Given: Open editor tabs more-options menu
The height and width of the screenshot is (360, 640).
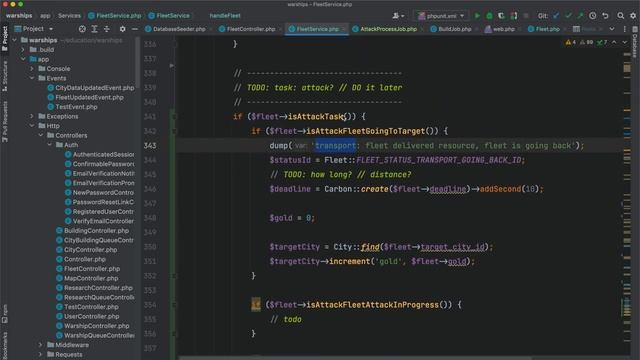Looking at the screenshot, I should tap(624, 29).
